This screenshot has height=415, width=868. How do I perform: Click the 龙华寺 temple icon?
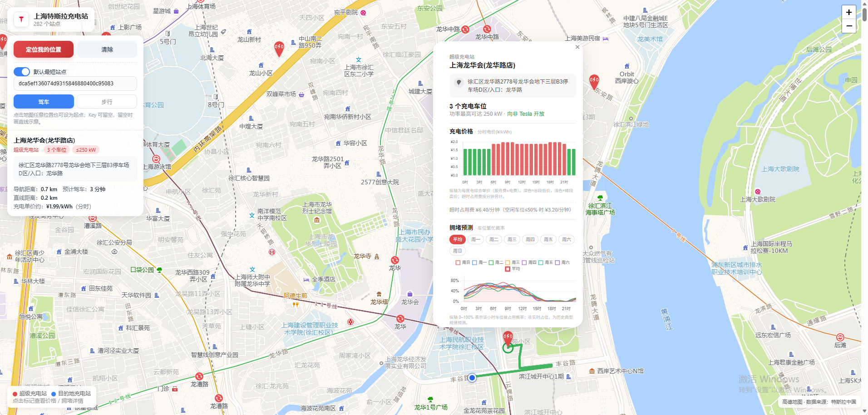(376, 257)
